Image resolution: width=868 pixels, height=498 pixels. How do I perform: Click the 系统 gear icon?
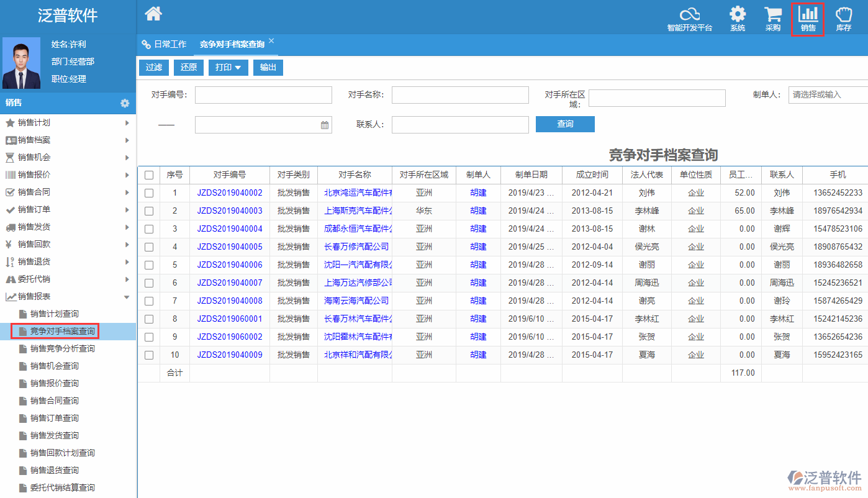coord(738,17)
